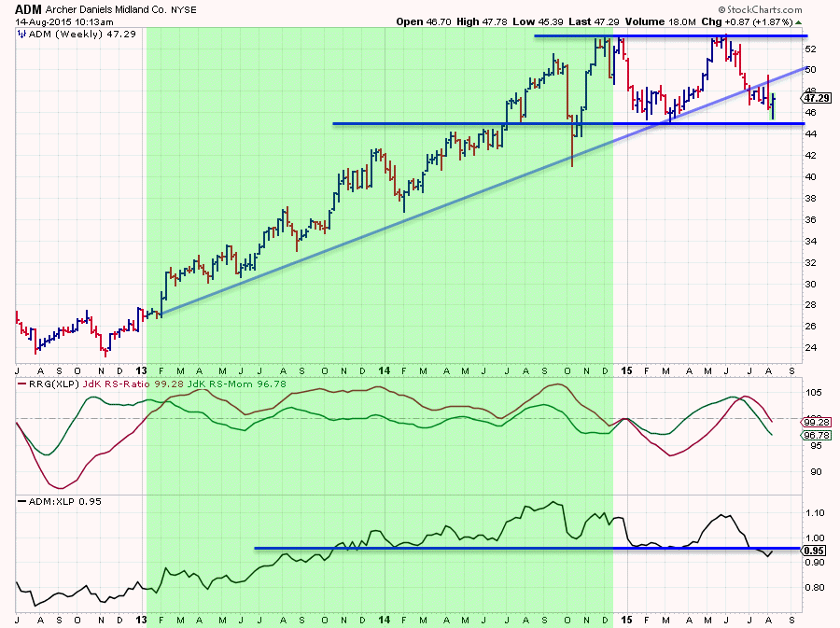Click the 96.78 RS-Mom value tag
Viewport: 840px width, 628px height.
[x=817, y=435]
